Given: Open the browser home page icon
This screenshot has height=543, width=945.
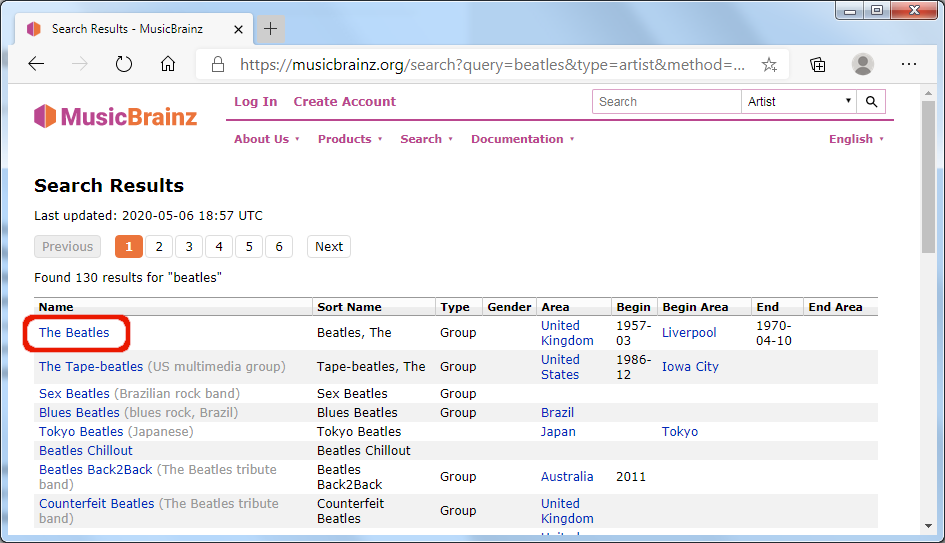Looking at the screenshot, I should coord(168,64).
